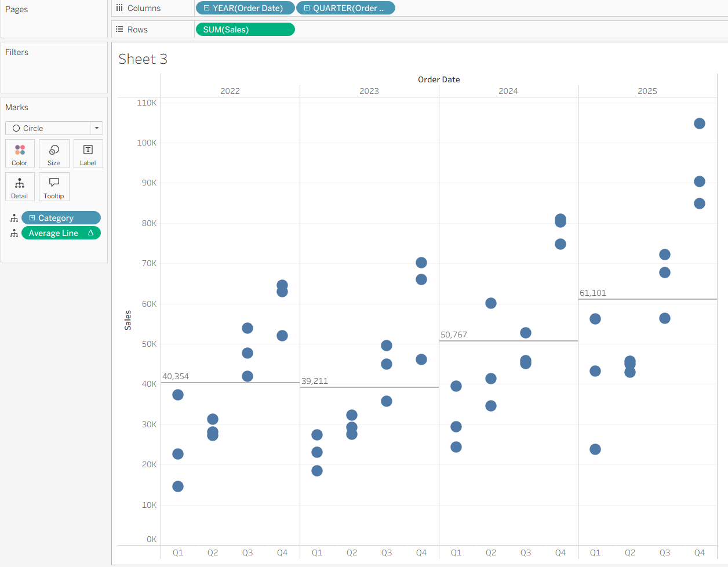Click the Q2 label under 2024
This screenshot has width=728, height=567.
(491, 553)
